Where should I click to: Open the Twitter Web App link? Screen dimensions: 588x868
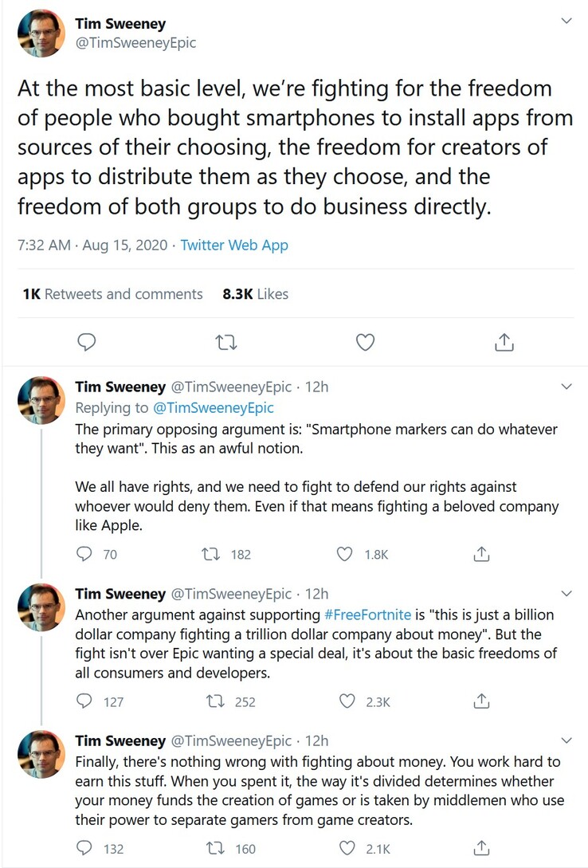click(234, 245)
